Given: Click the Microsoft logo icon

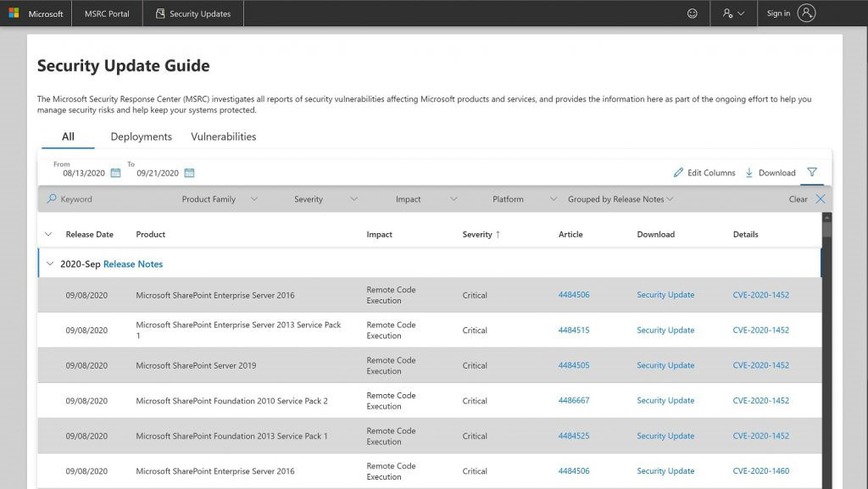Looking at the screenshot, I should pyautogui.click(x=14, y=14).
